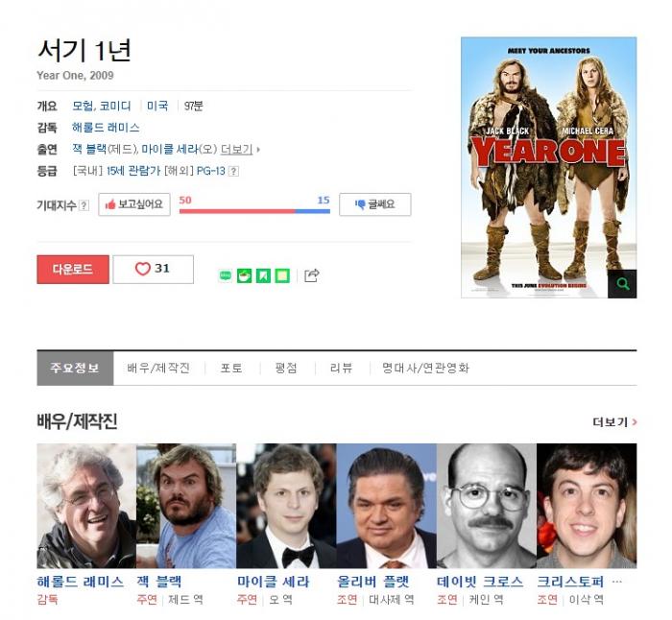This screenshot has height=620, width=672.
Task: Open director 해롤드 래미스 link in 감독 row
Action: pyautogui.click(x=106, y=128)
